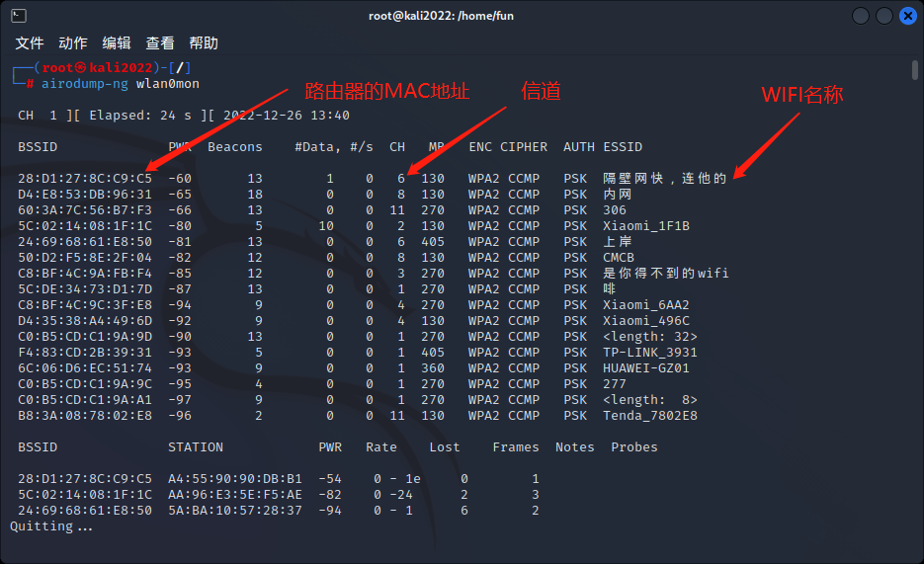924x564 pixels.
Task: Click the ESSID 277
Action: (x=615, y=384)
